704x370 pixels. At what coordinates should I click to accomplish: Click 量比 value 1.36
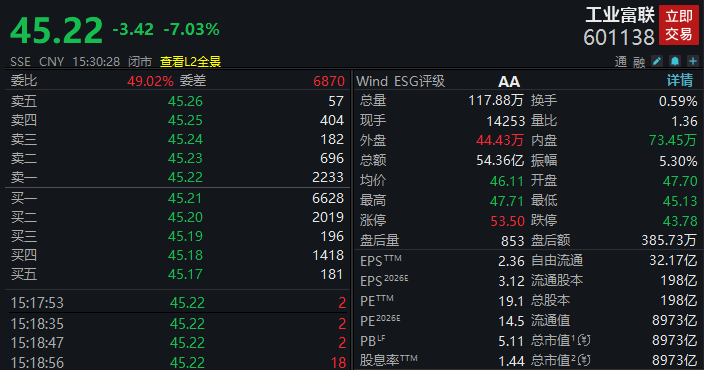tap(684, 121)
